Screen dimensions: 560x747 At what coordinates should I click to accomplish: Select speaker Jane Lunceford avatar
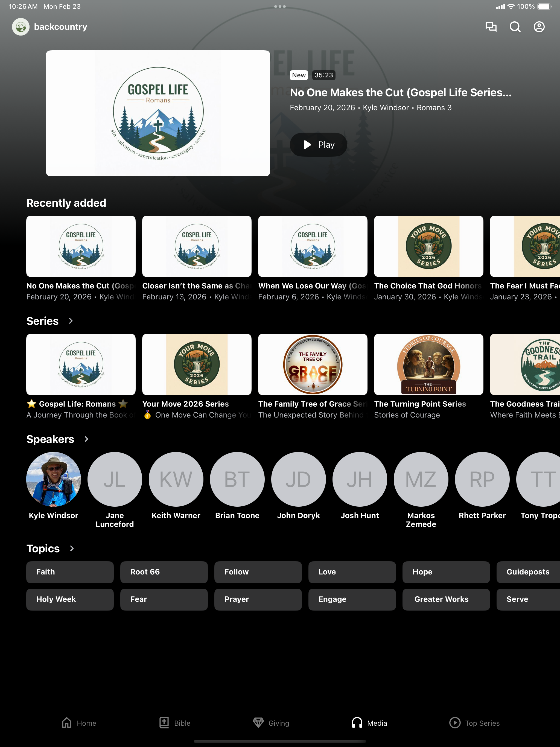115,479
